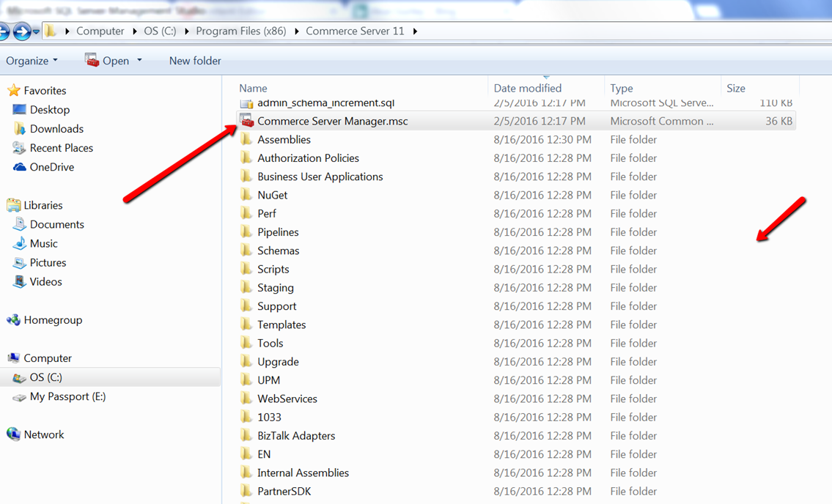This screenshot has width=832, height=504.
Task: Open the recent locations dropdown arrow
Action: click(36, 31)
